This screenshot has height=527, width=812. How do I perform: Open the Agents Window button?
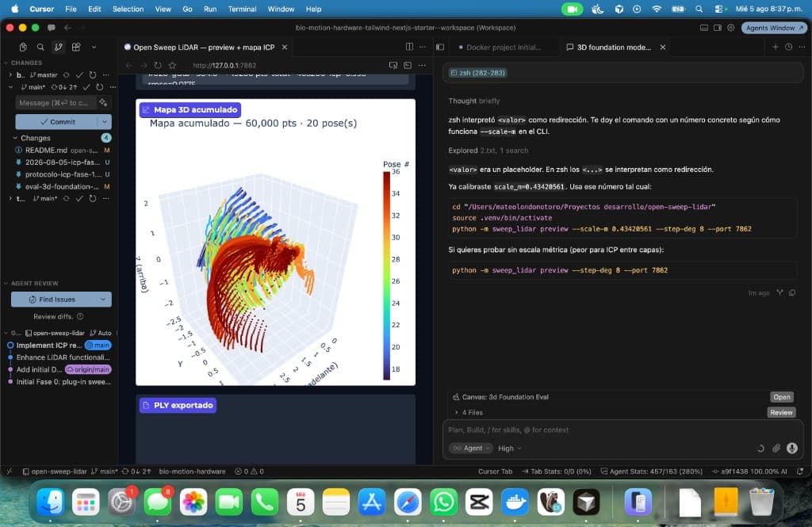[x=774, y=28]
